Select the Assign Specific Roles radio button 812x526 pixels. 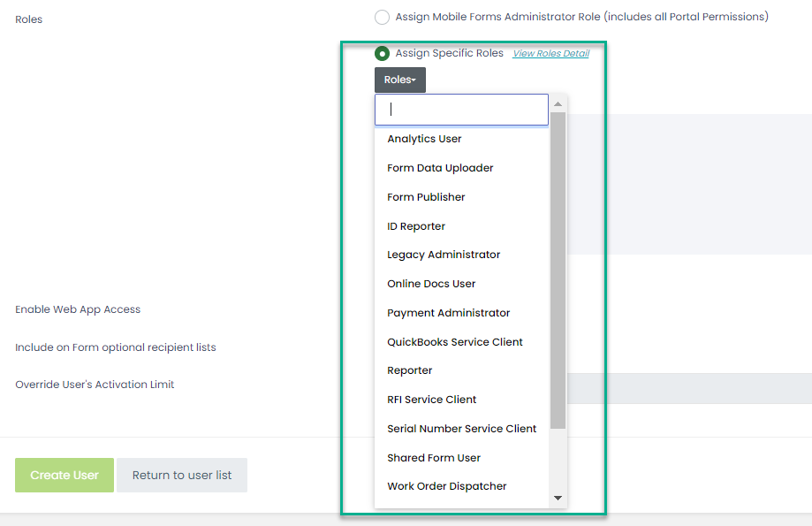tap(383, 53)
